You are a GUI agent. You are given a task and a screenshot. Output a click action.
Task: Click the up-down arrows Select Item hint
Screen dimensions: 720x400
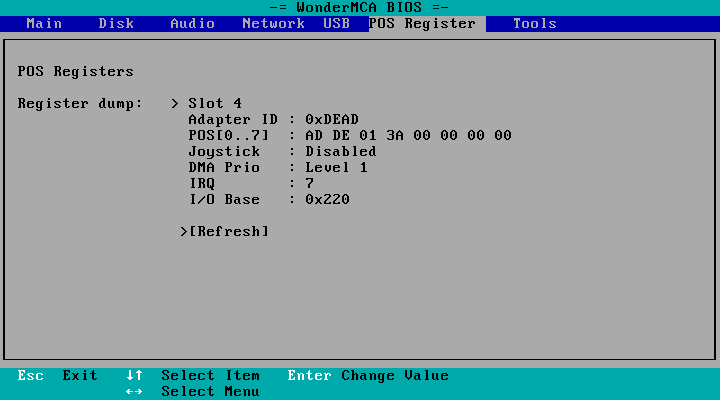click(x=193, y=376)
